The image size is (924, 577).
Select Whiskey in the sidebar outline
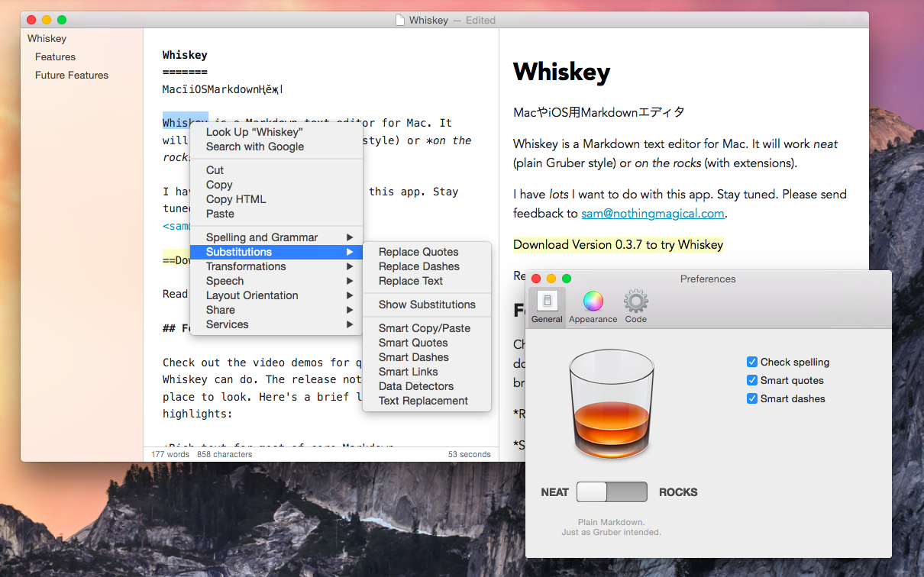point(47,38)
